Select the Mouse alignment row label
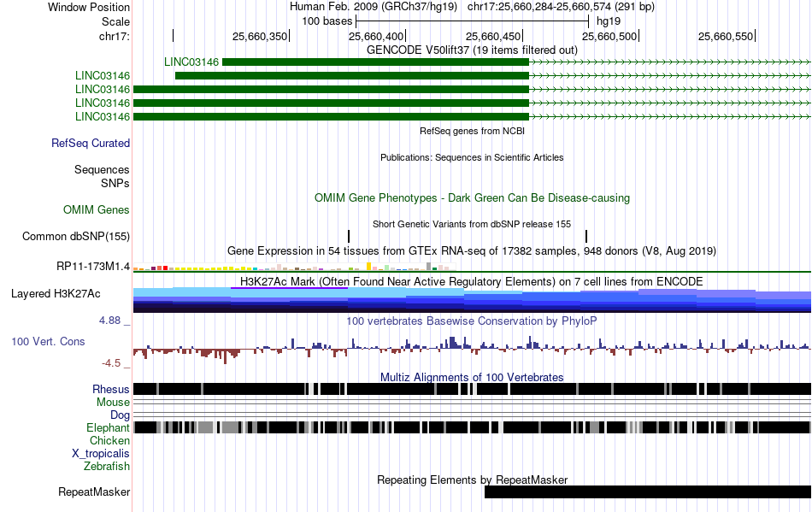The image size is (812, 512). (113, 403)
